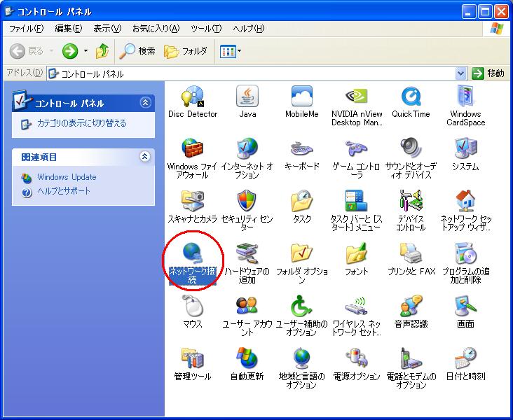Screen dimensions: 513x420
Task: Toggle the フォルダ folders pane button
Action: [186, 51]
